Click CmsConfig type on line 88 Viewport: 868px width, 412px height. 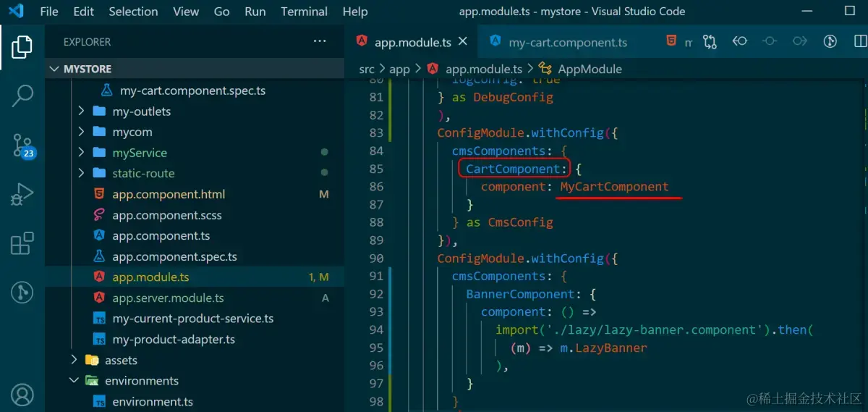[520, 222]
